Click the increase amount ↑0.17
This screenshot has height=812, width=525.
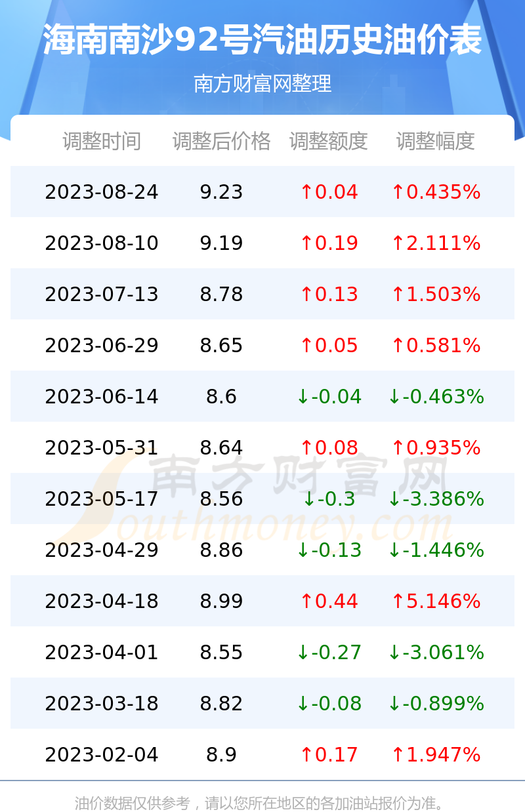329,755
